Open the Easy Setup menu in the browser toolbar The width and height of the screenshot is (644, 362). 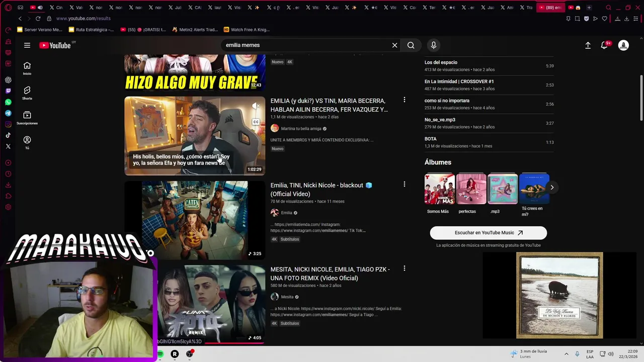[635, 19]
